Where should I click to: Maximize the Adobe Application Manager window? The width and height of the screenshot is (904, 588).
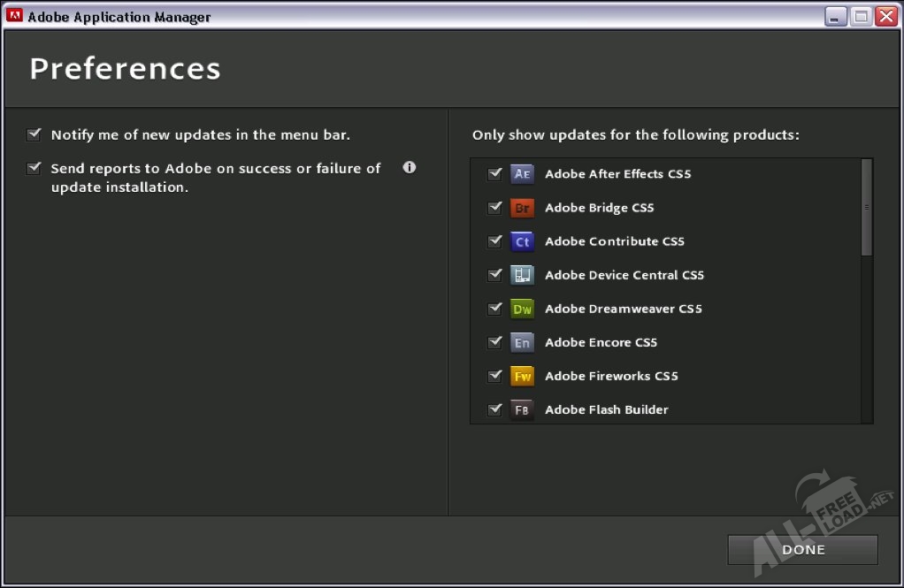861,16
